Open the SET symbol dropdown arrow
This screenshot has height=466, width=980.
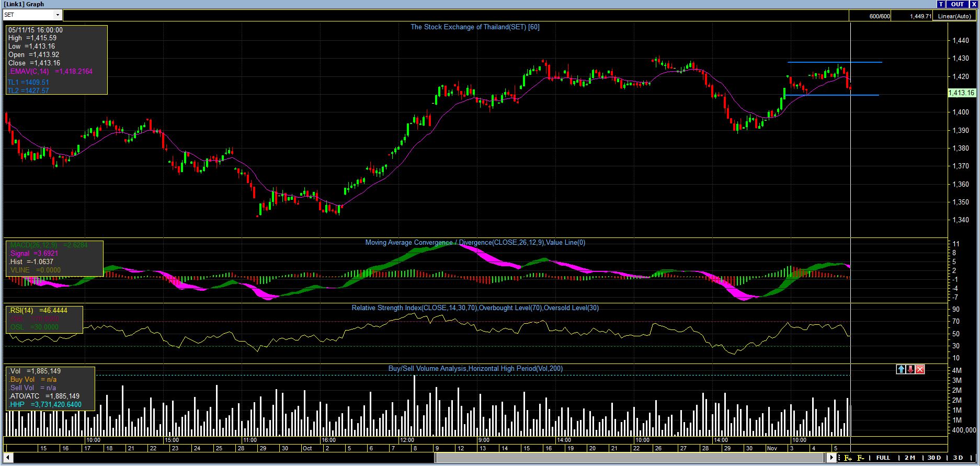click(58, 15)
